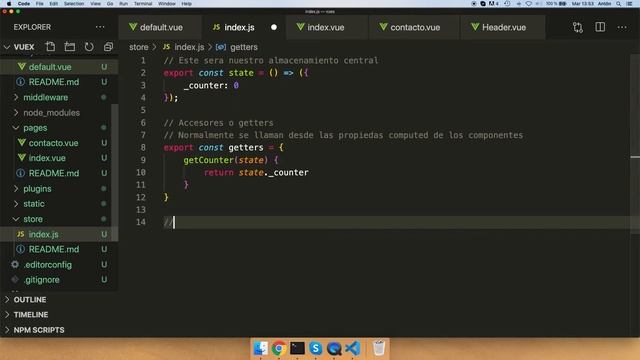Open the Edit menu
Image resolution: width=640 pixels, height=360 pixels.
tap(53, 4)
